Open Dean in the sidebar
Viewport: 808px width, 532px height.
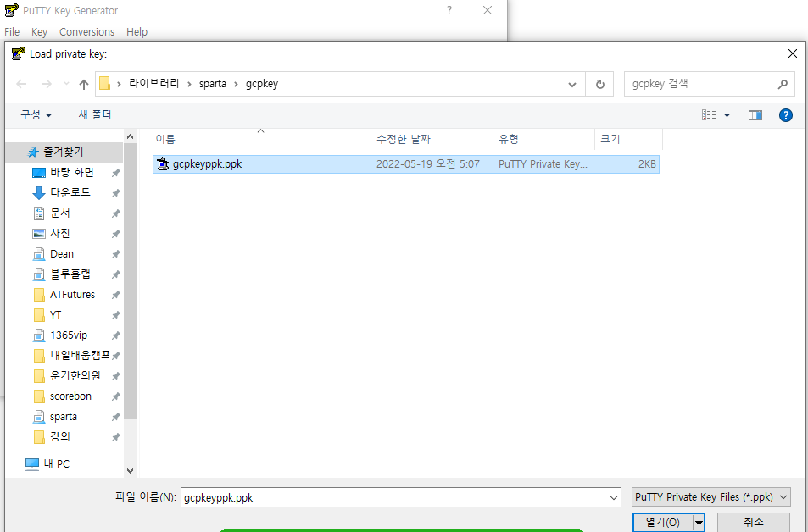point(62,254)
